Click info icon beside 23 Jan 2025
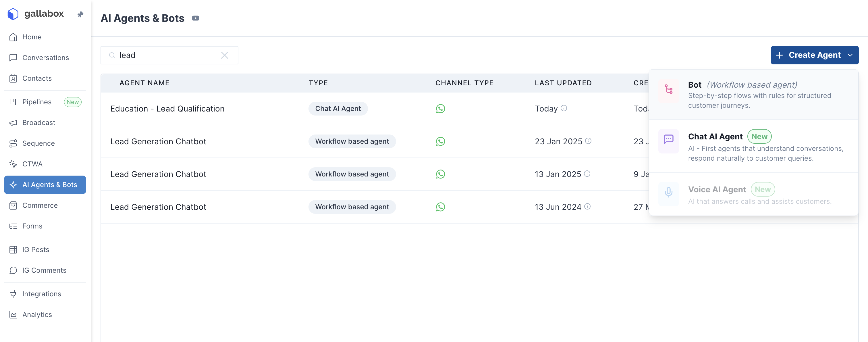This screenshot has height=342, width=868. pos(588,141)
